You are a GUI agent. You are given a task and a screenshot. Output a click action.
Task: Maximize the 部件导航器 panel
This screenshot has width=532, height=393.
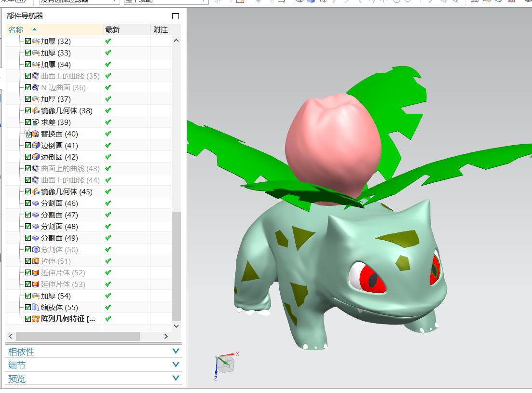coord(176,16)
